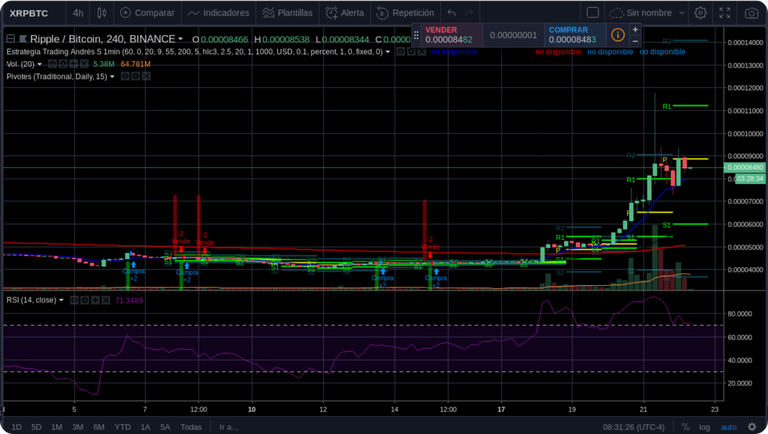Click the plus icon next to RSI
Image resolution: width=768 pixels, height=434 pixels.
(x=95, y=300)
